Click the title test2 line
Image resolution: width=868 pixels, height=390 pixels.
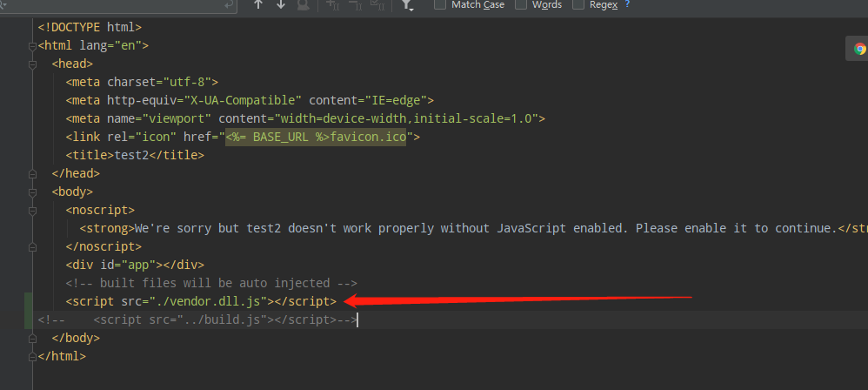point(135,155)
